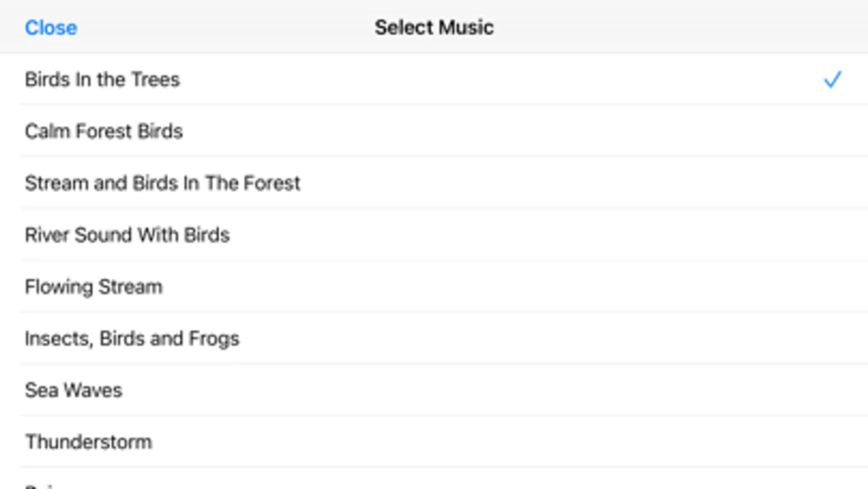
Task: Tap the Insects, Birds and Frogs row
Action: (434, 338)
